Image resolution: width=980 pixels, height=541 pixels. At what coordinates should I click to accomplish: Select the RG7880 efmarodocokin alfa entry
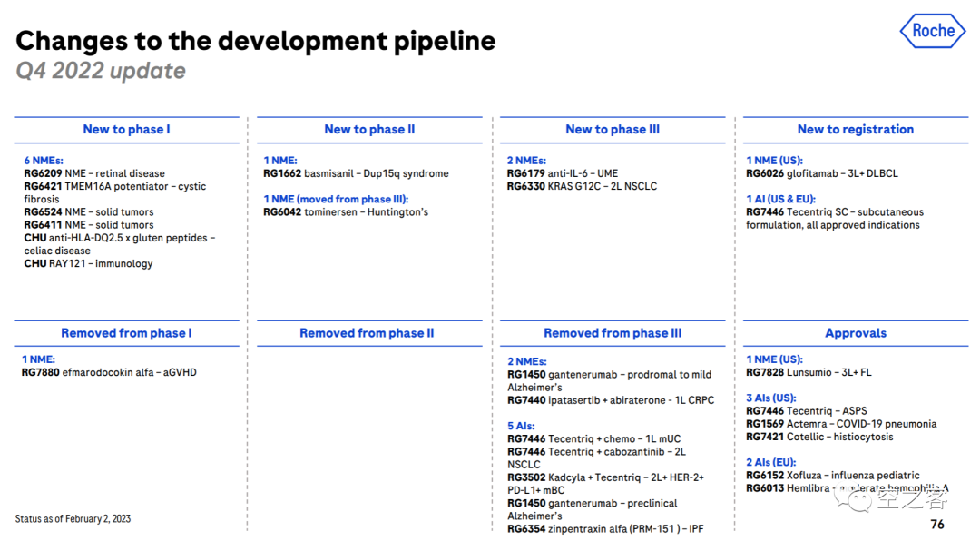(x=109, y=372)
